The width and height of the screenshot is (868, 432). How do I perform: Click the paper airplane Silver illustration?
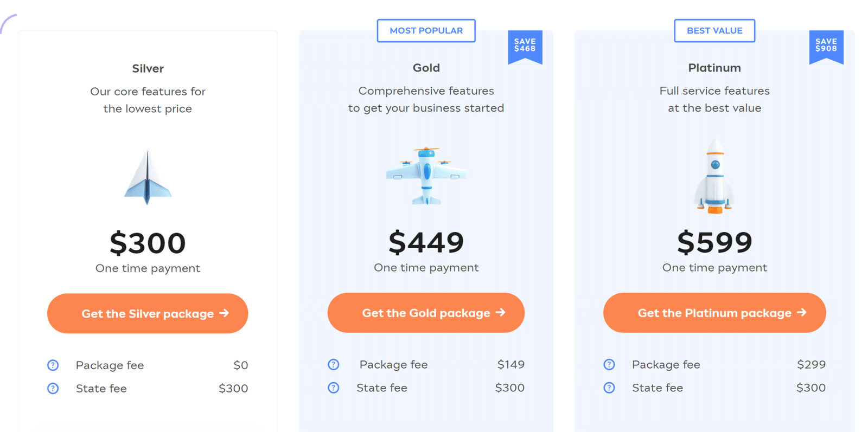(148, 177)
